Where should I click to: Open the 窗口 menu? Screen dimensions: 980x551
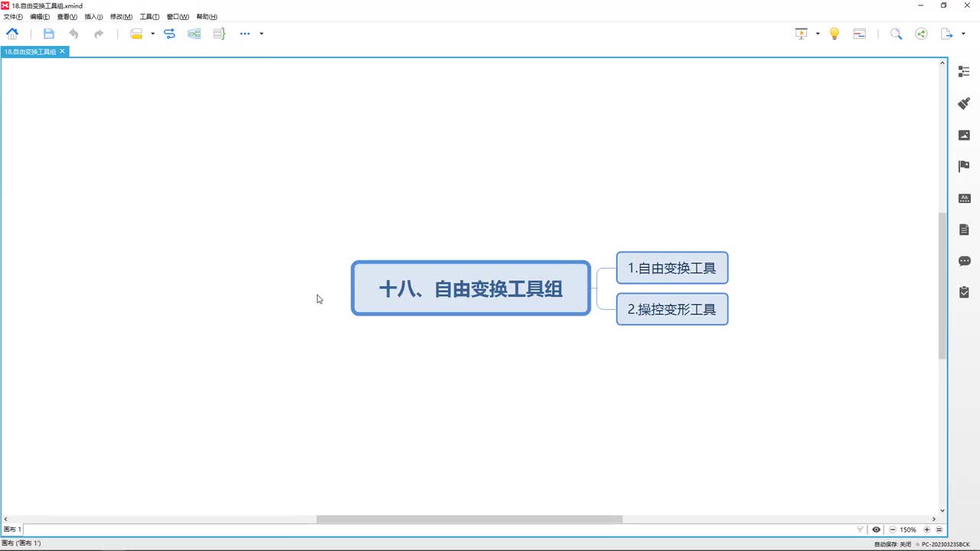(178, 17)
